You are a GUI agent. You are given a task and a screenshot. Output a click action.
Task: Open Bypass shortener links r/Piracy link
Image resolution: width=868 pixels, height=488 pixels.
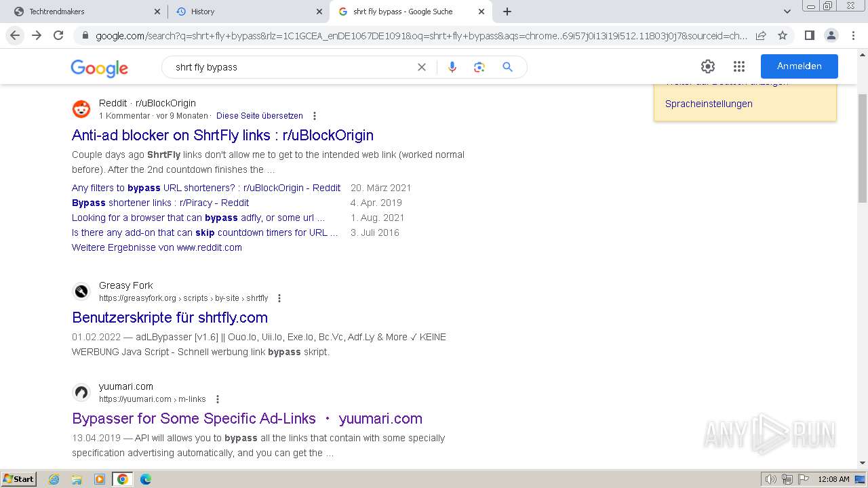(160, 203)
